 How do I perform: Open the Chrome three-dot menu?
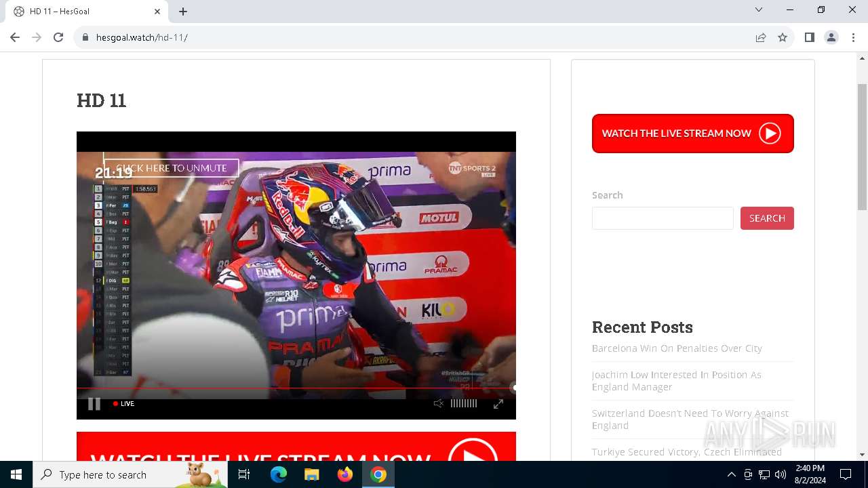click(853, 37)
